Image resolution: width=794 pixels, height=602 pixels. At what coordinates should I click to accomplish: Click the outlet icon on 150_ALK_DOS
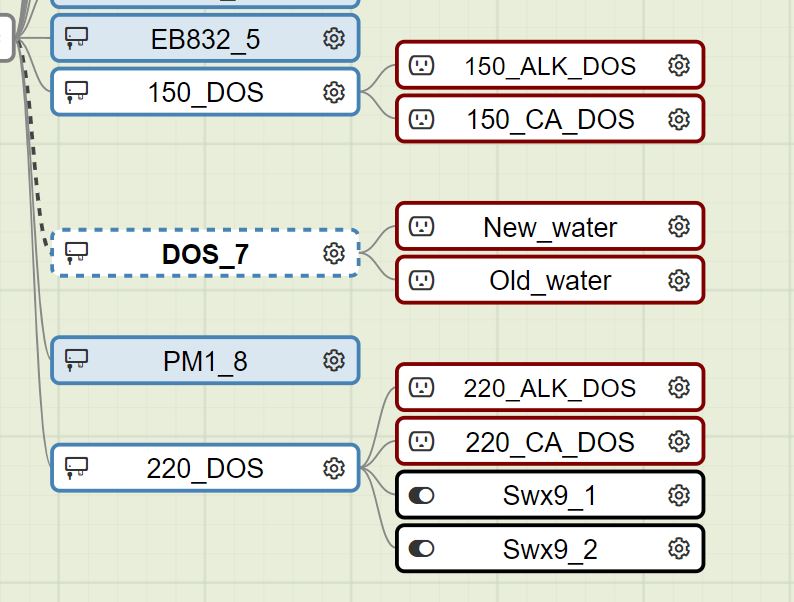pos(421,65)
